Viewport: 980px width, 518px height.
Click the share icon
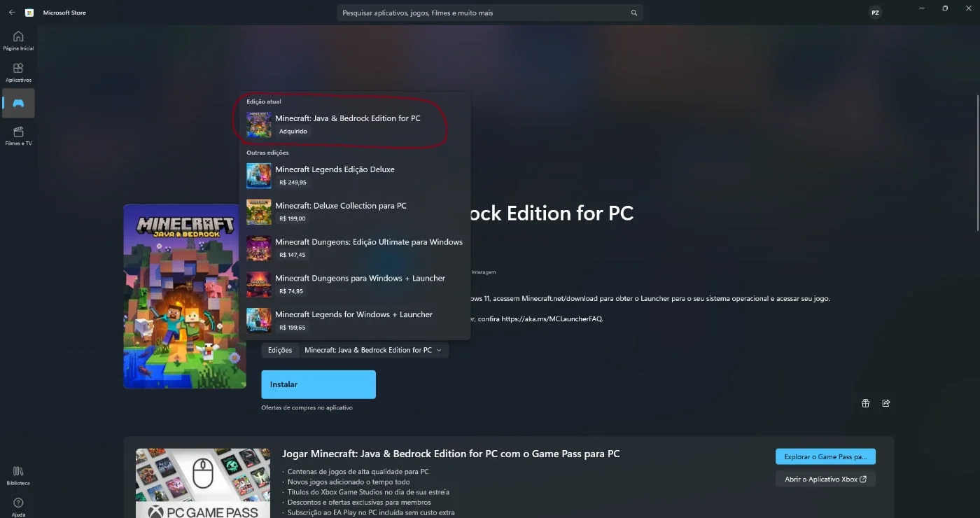point(885,403)
